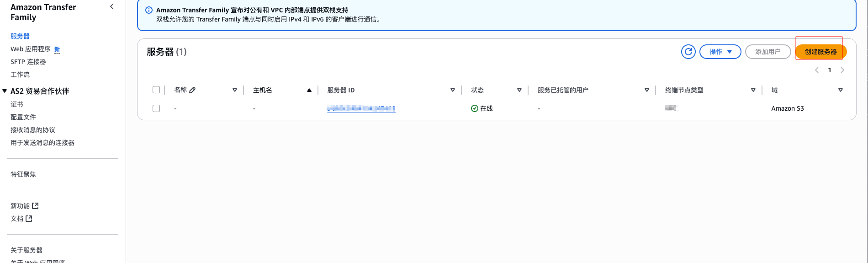The image size is (868, 263).
Task: Open 工作流 in the sidebar
Action: click(20, 75)
